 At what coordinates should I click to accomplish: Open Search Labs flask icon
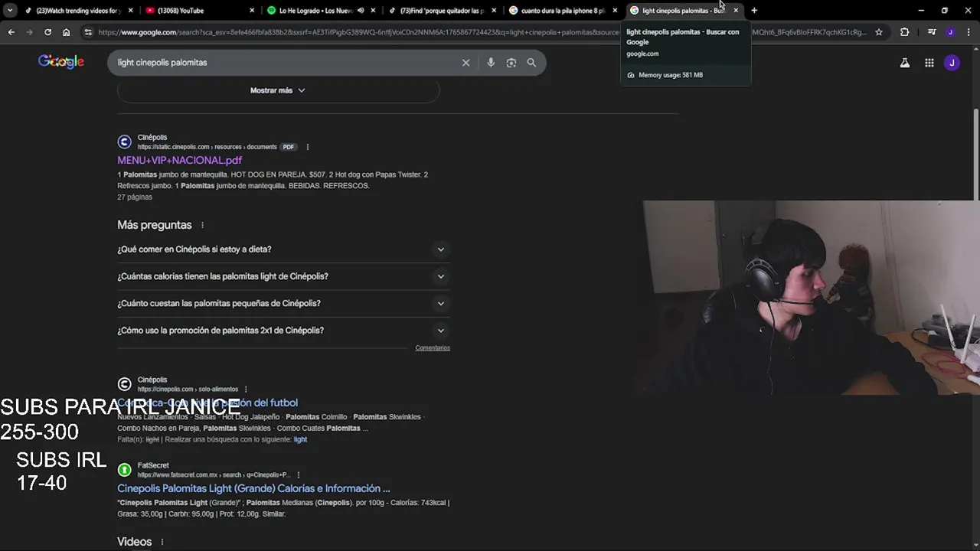(x=905, y=63)
